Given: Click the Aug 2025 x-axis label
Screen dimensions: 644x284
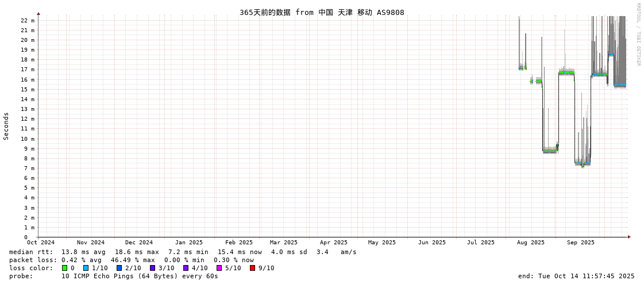Looking at the screenshot, I should [530, 243].
